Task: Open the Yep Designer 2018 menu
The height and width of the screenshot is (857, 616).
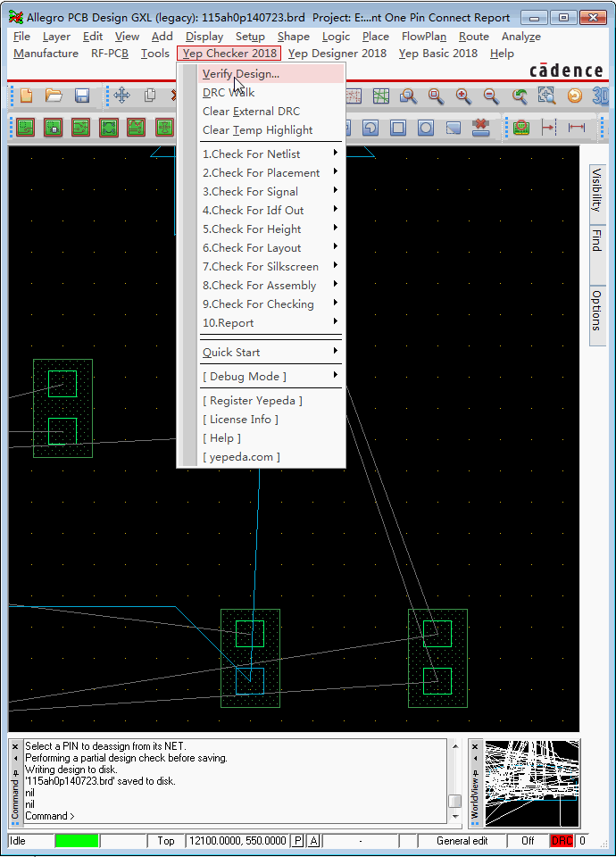Action: pyautogui.click(x=337, y=54)
